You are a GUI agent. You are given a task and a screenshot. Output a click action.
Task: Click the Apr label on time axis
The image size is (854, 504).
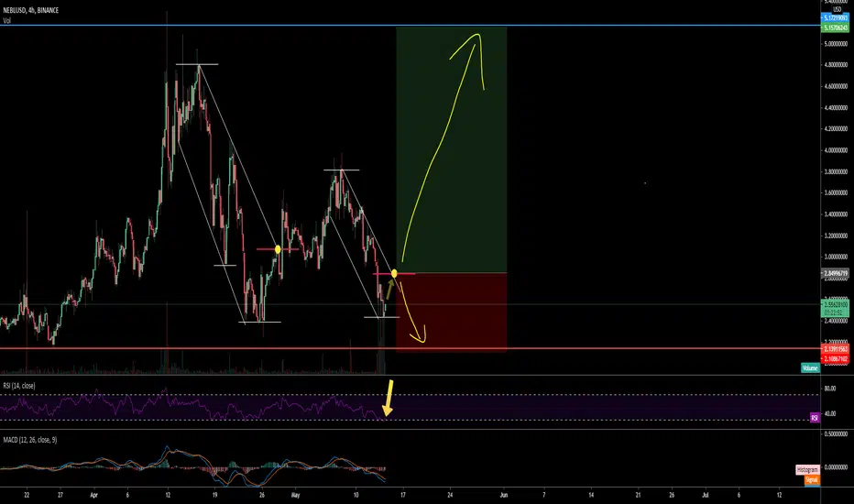point(93,495)
